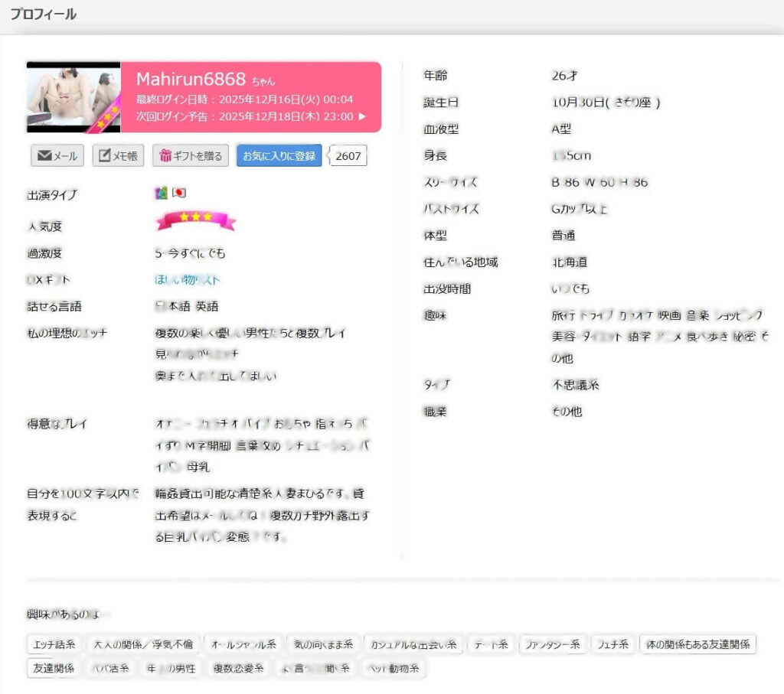Click the Mahirun6868 username heading
Image resolution: width=784 pixels, height=694 pixels.
pyautogui.click(x=191, y=79)
